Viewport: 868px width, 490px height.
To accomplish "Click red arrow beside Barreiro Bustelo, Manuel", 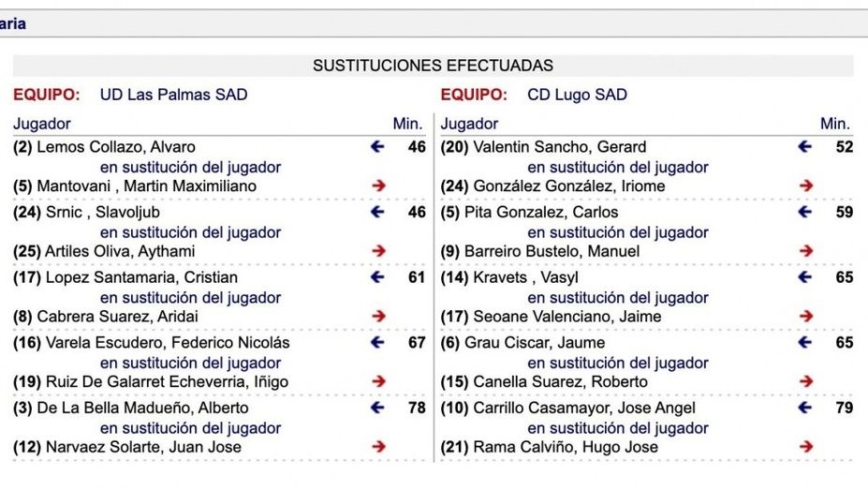I will point(806,251).
